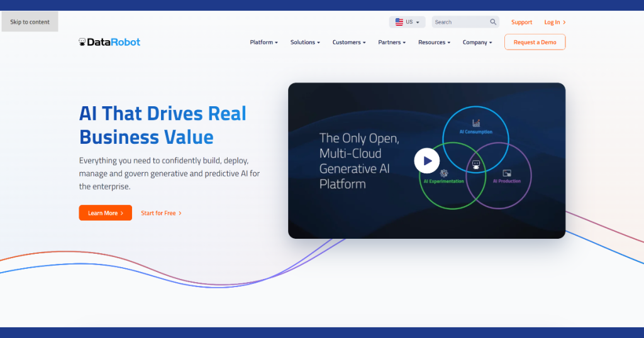
Task: Open the US region dropdown
Action: point(407,22)
